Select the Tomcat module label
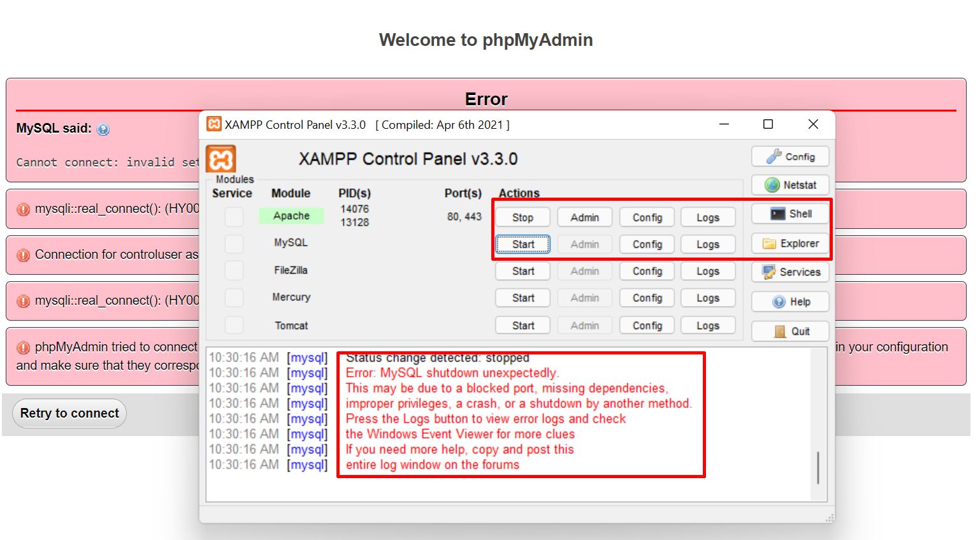This screenshot has height=540, width=980. click(x=291, y=325)
